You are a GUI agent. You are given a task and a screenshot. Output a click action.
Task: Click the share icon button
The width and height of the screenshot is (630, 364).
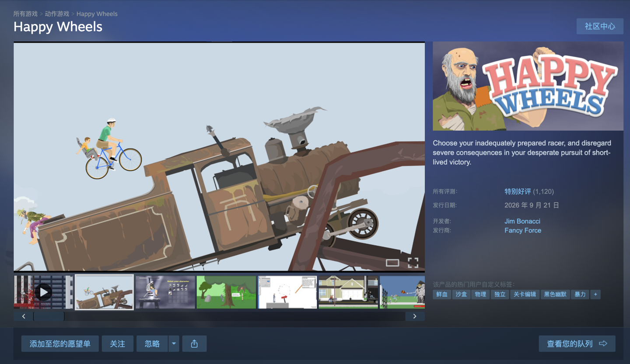194,344
